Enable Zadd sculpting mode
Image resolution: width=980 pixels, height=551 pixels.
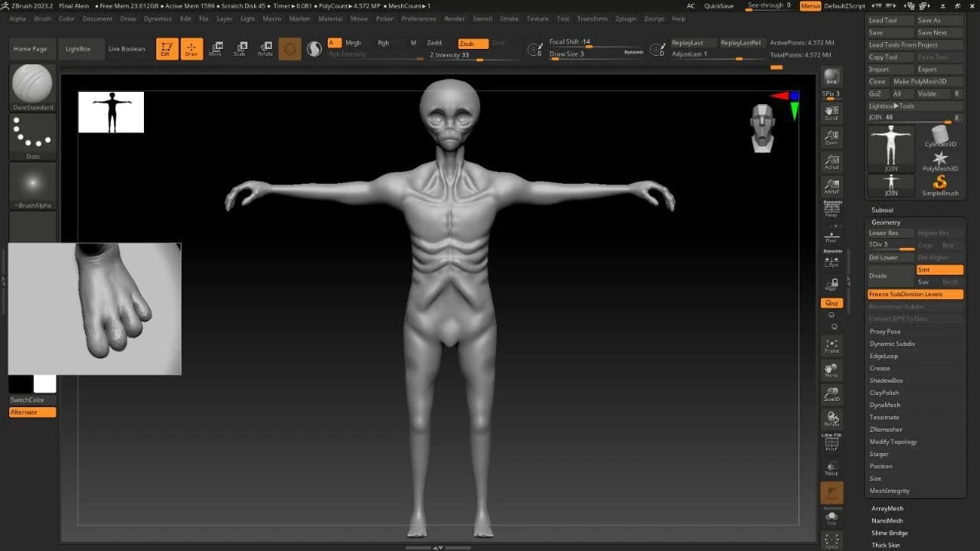[x=434, y=42]
